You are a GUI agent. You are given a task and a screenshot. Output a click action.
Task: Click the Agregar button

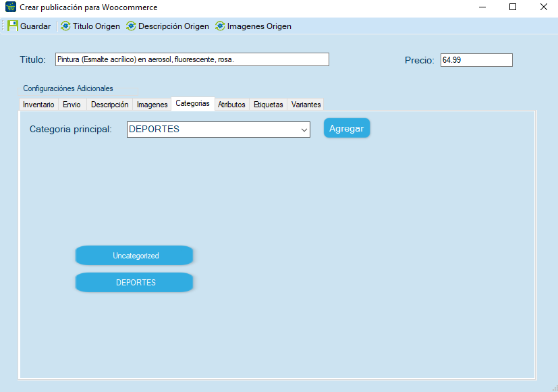pos(347,128)
